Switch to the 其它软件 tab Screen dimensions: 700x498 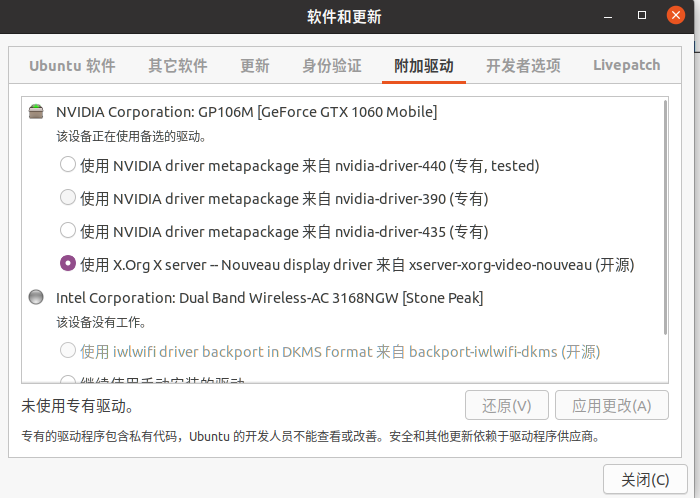coord(178,66)
